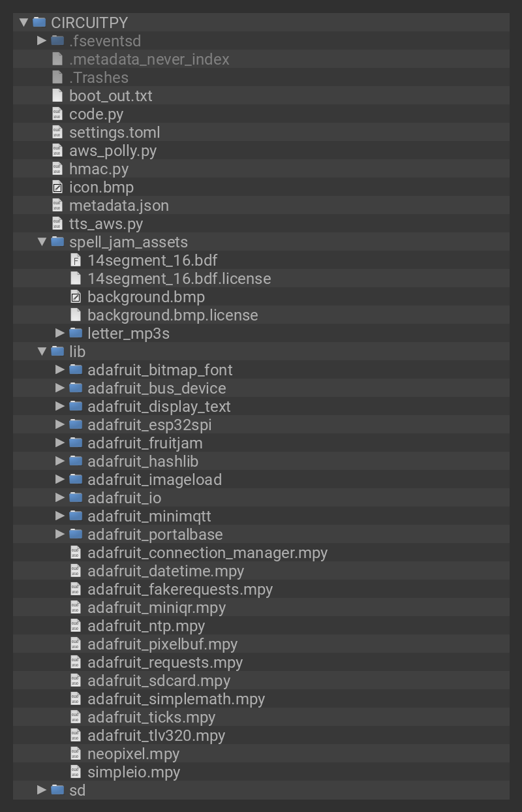Collapse the lib folder tree
This screenshot has width=522, height=812.
pyautogui.click(x=42, y=352)
